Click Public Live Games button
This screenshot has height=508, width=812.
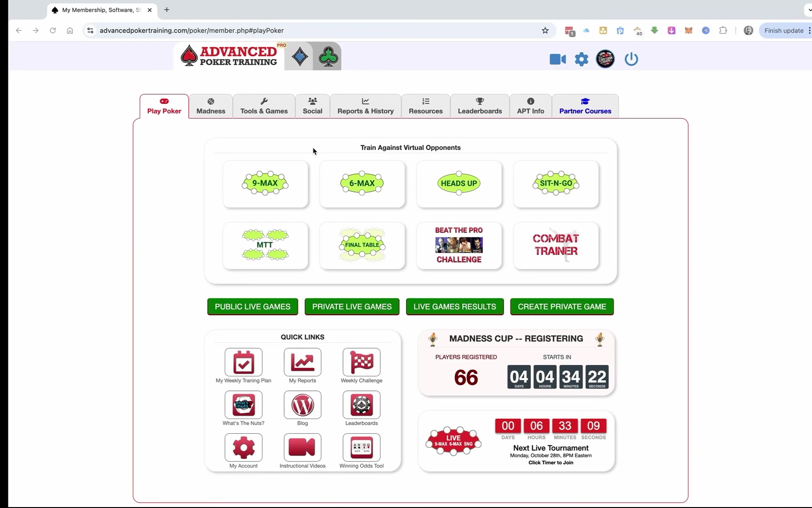click(x=253, y=307)
